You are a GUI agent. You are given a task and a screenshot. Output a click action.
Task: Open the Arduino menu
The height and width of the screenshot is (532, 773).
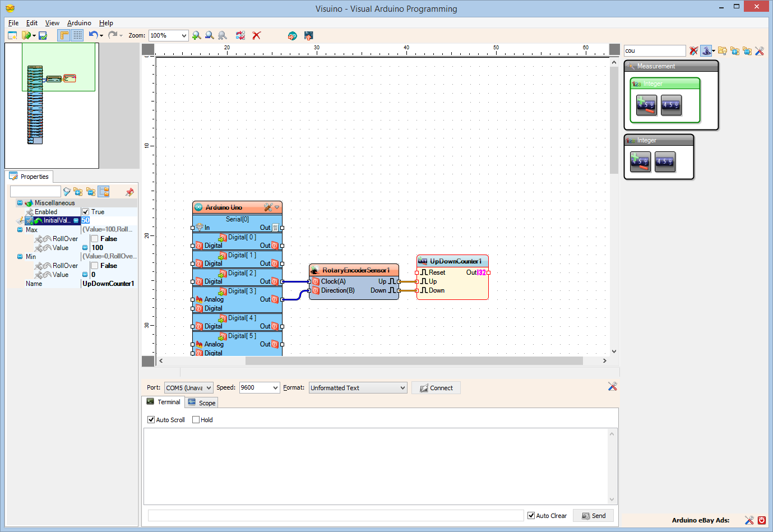78,23
